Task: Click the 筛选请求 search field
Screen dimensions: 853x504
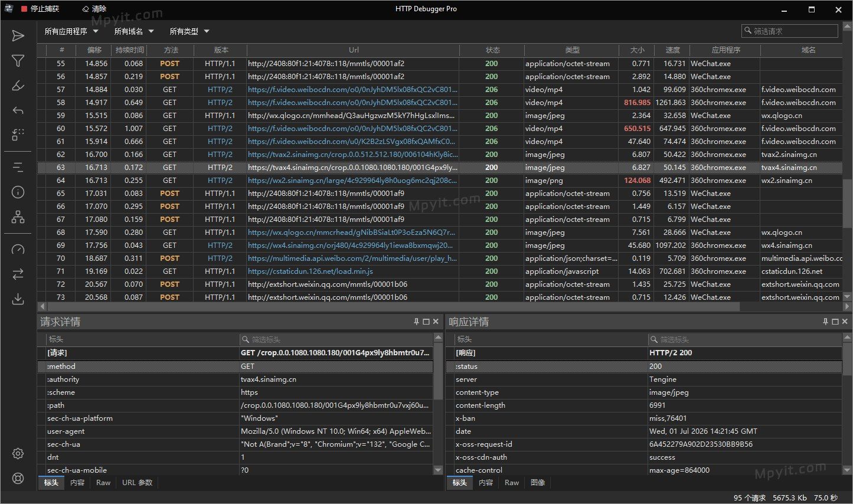Action: (790, 31)
